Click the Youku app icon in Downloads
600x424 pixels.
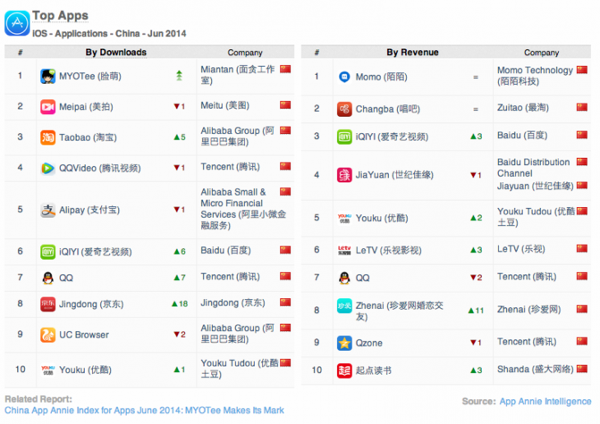pyautogui.click(x=48, y=370)
